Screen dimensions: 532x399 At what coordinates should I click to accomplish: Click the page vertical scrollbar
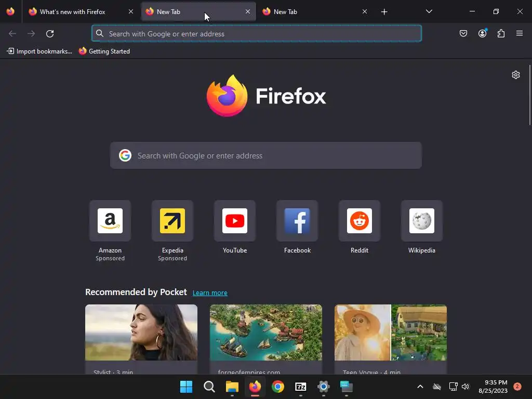point(529,96)
